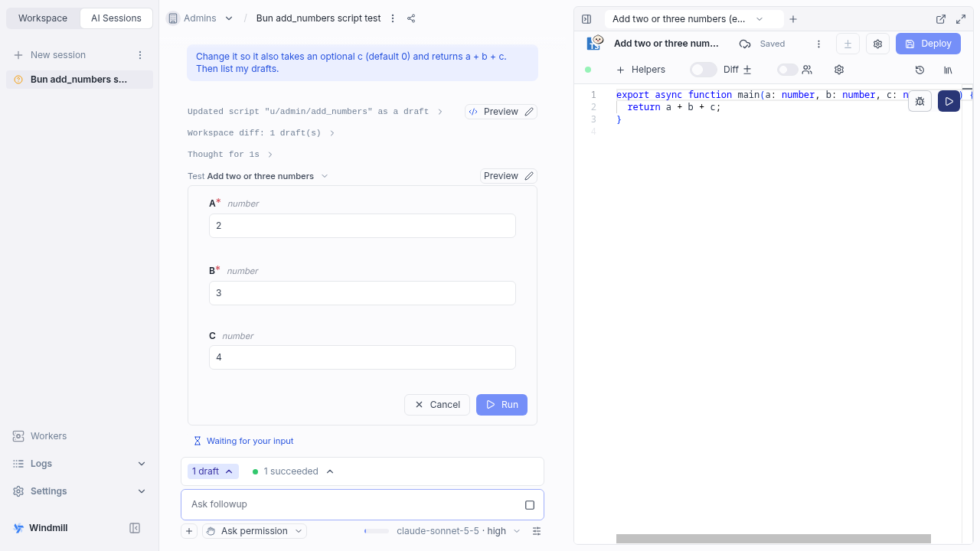The image size is (980, 551).
Task: Expand the 1 succeeded status list
Action: (294, 471)
